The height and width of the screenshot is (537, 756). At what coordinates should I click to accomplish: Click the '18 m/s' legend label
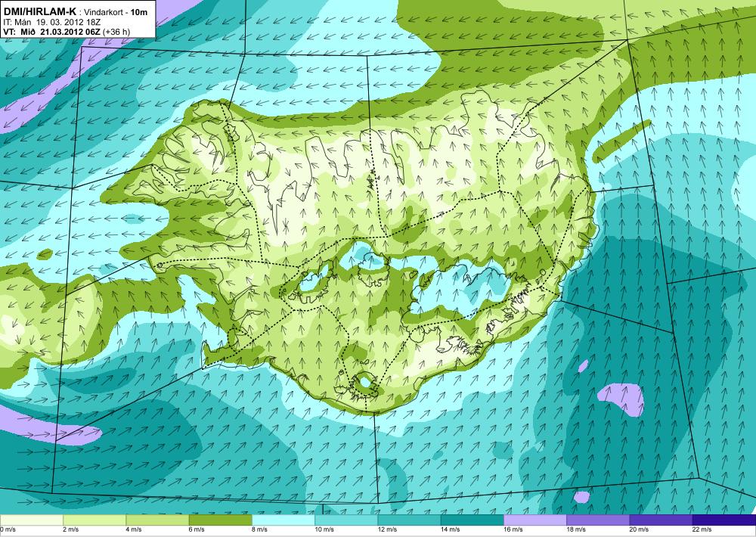coord(576,529)
